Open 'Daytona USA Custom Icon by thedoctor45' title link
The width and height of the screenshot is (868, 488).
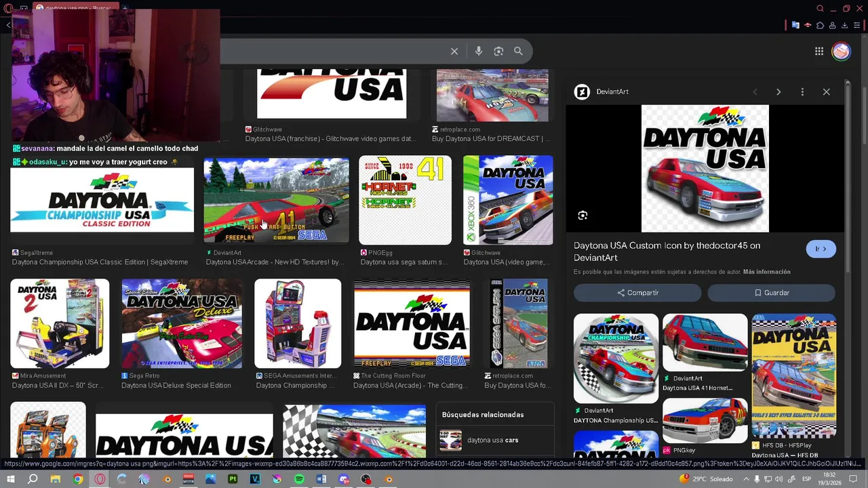point(667,251)
